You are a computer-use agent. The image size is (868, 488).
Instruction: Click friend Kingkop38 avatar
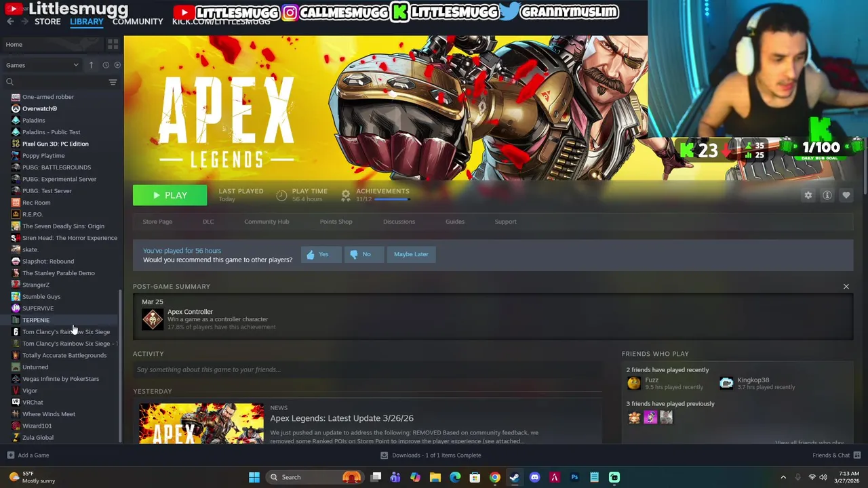click(726, 383)
